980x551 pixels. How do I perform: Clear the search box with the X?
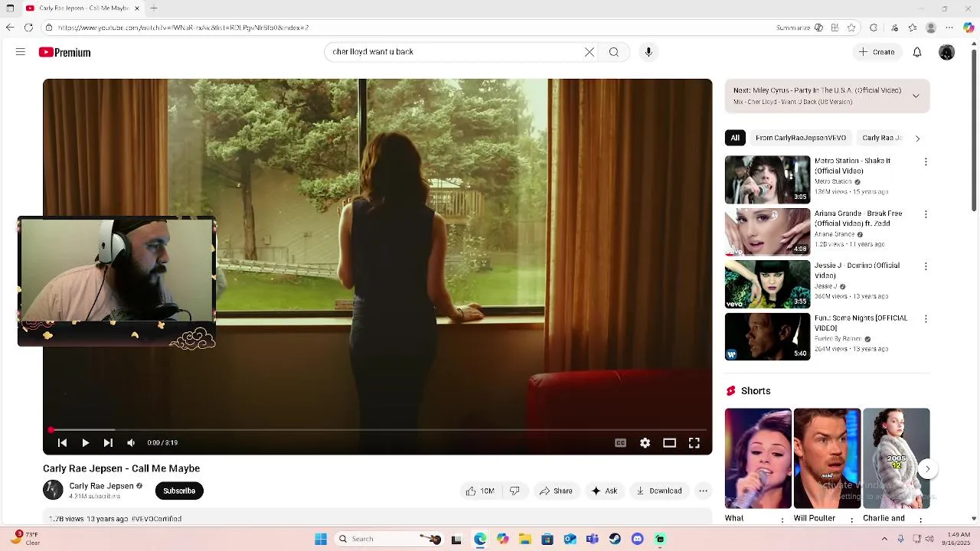pyautogui.click(x=590, y=52)
